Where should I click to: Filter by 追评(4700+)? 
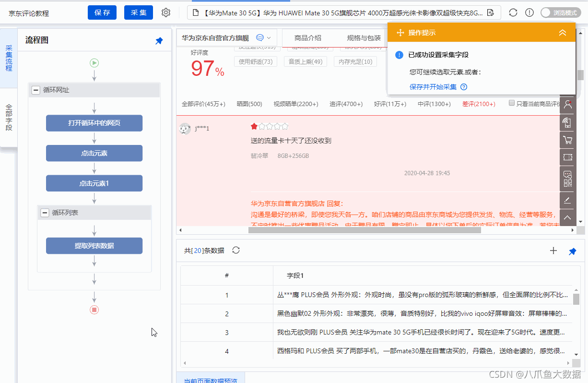[x=346, y=104]
